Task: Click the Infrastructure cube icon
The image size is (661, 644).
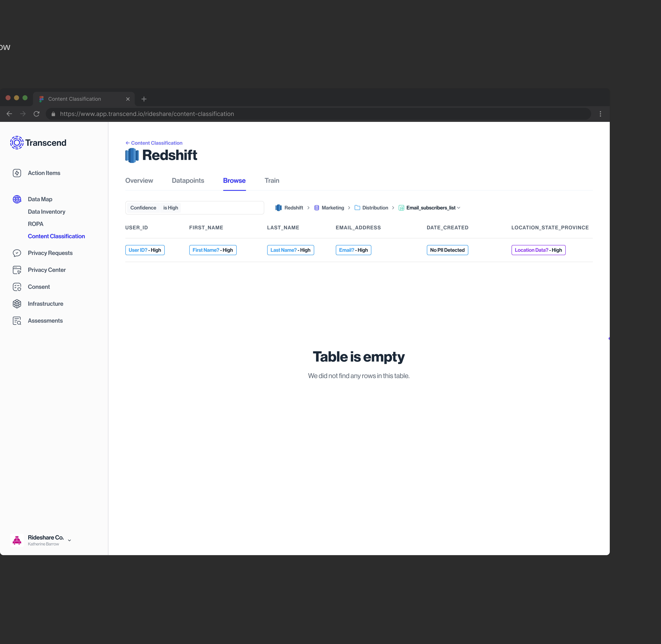Action: 17,304
